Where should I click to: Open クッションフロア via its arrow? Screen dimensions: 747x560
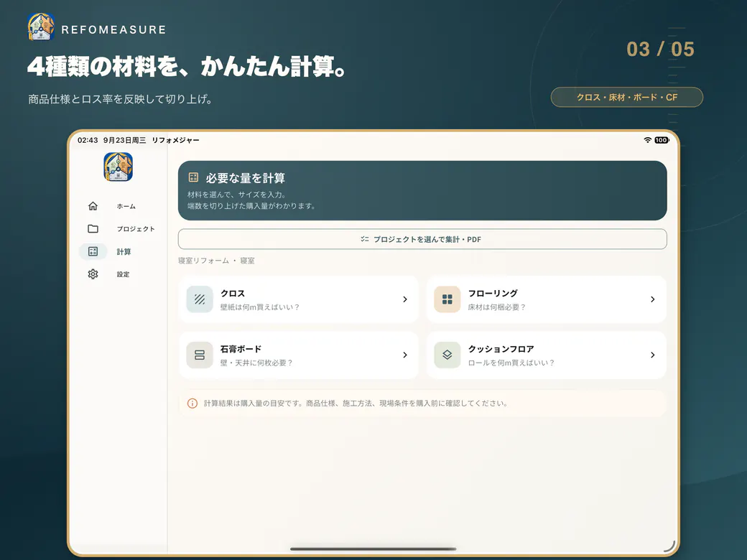pos(653,355)
